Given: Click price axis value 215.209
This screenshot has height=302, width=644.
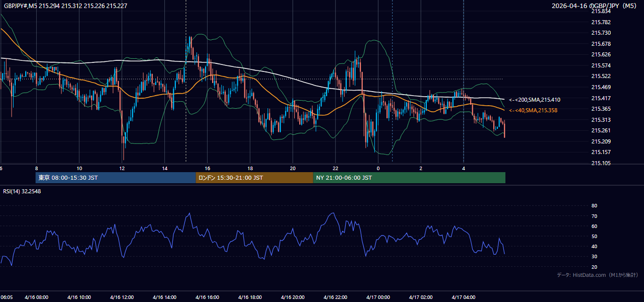Looking at the screenshot, I should (x=601, y=141).
